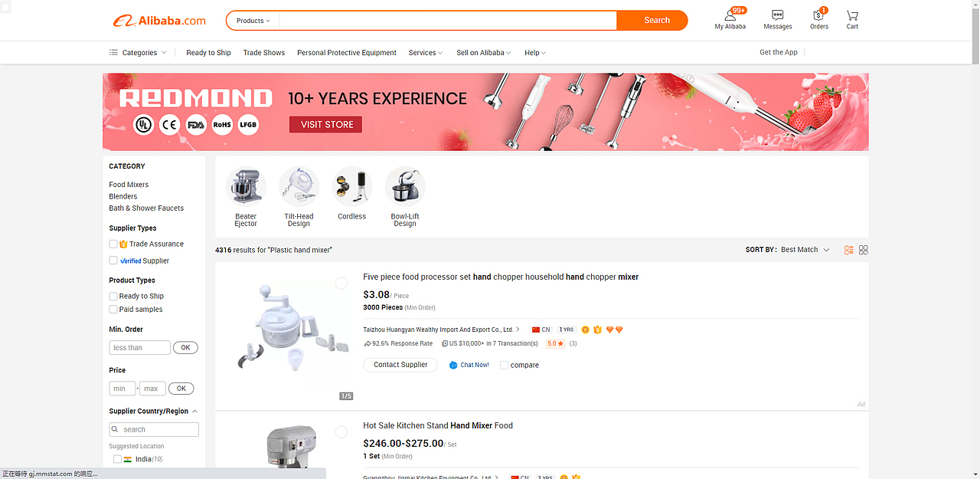
Task: Open the Messages icon
Action: point(777,16)
